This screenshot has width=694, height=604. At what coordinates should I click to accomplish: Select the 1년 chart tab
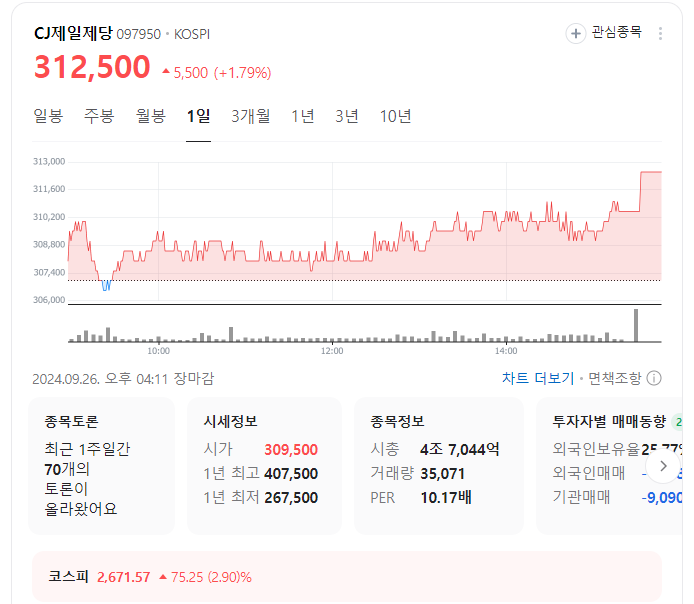click(303, 116)
